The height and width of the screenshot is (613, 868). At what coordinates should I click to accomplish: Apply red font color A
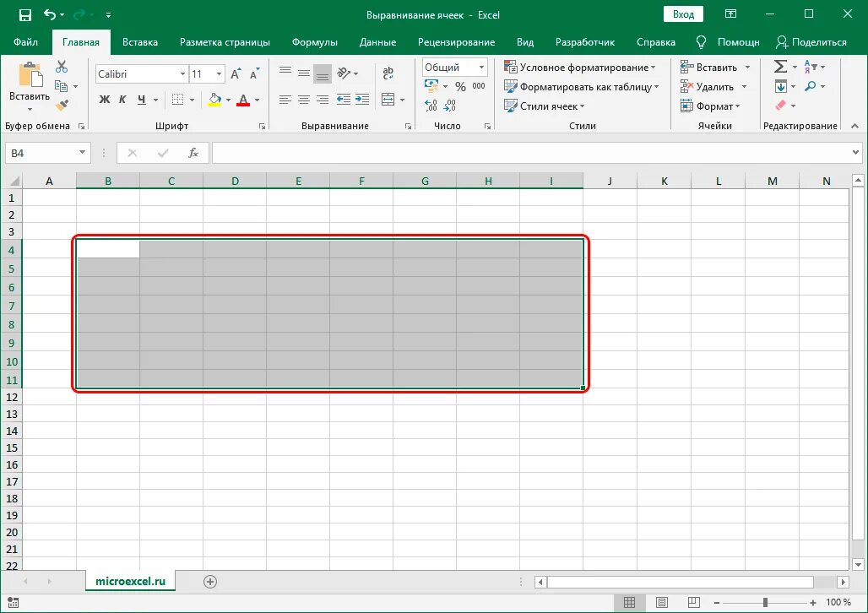[243, 100]
